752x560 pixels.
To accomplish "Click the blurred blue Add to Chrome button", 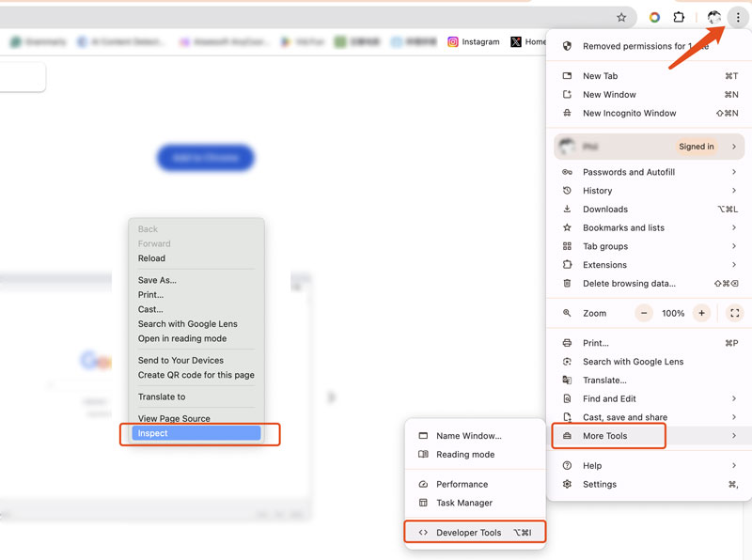I will coord(205,158).
